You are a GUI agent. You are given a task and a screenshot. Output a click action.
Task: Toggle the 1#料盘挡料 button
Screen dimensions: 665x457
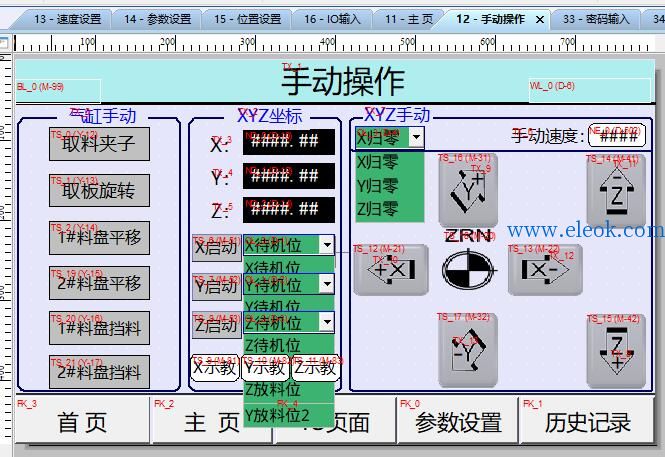[x=99, y=328]
